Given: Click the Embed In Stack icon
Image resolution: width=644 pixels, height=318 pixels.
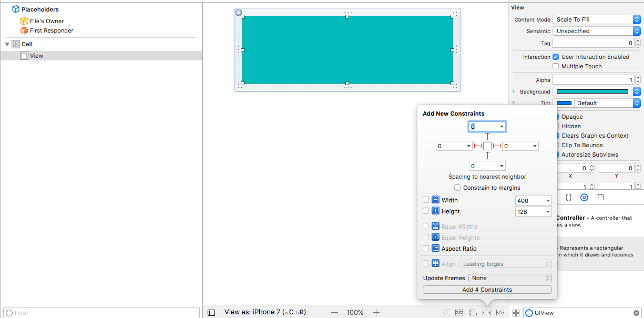Looking at the screenshot, I should coord(459,312).
